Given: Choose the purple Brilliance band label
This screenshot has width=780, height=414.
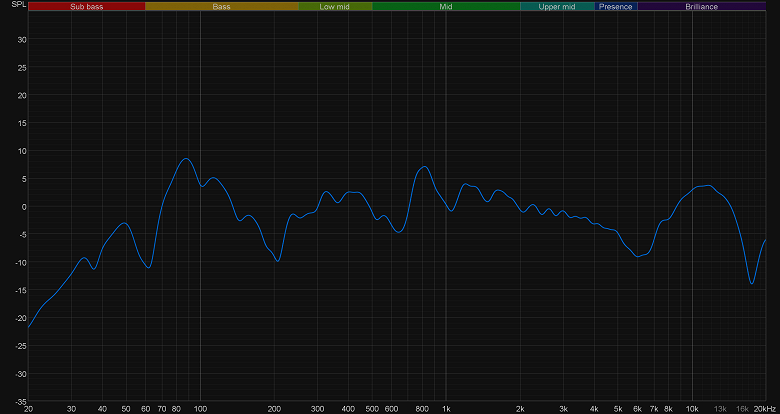Looking at the screenshot, I should (701, 6).
